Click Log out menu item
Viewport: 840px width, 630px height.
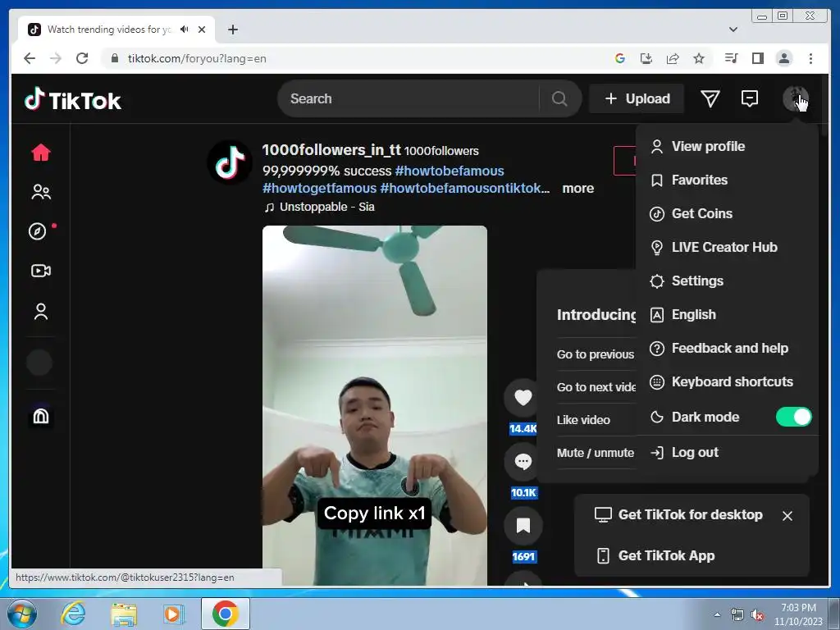tap(727, 453)
